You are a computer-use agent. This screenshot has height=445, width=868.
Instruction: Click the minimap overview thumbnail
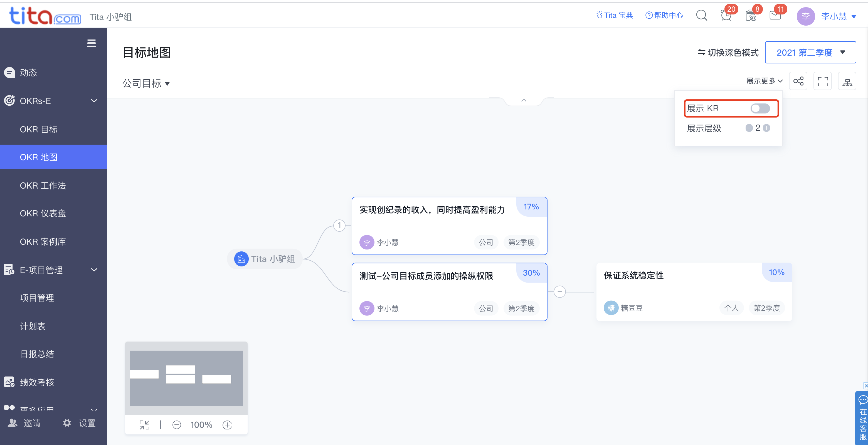(186, 378)
